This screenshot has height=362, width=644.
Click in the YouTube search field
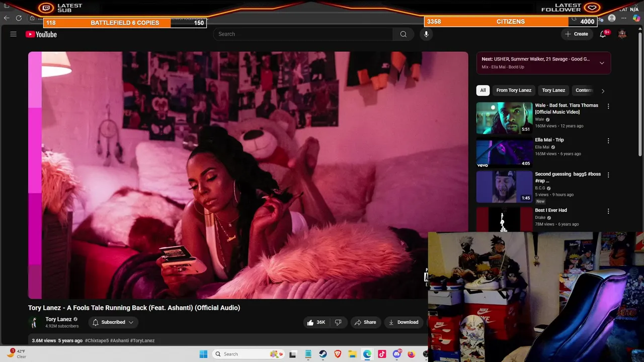(303, 34)
